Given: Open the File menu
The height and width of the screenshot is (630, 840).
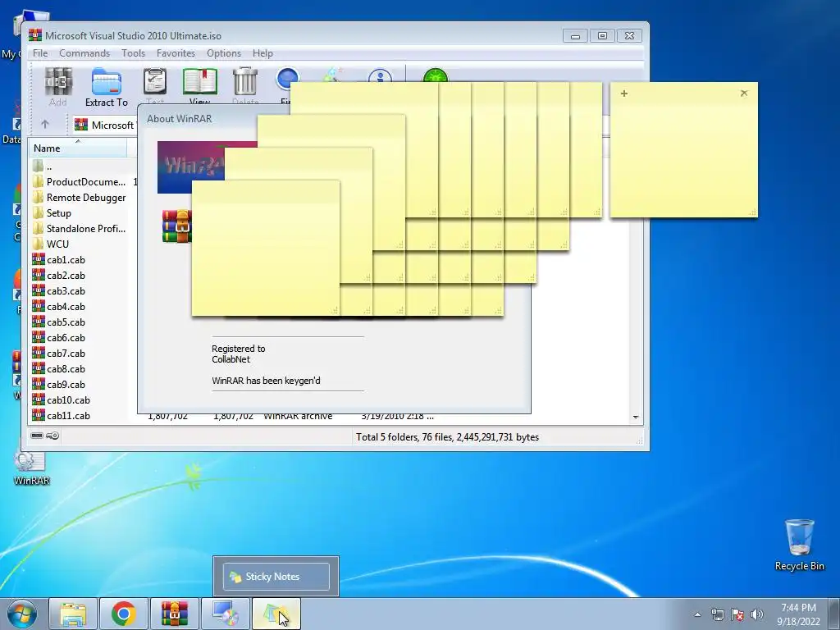Looking at the screenshot, I should pyautogui.click(x=40, y=53).
